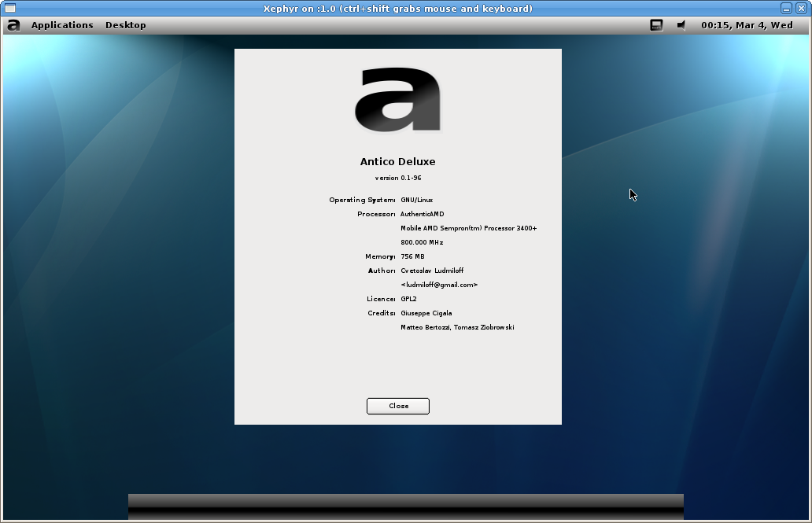Click the 'AuthenticAMD' processor value

pos(422,214)
